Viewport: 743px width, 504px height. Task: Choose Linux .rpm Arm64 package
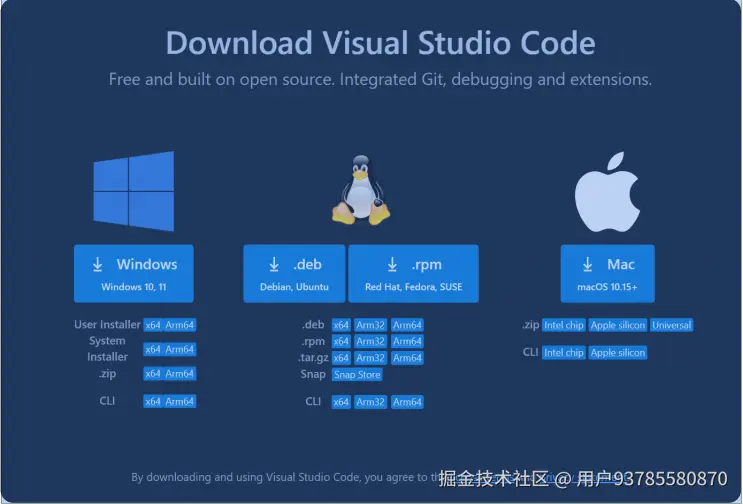407,341
